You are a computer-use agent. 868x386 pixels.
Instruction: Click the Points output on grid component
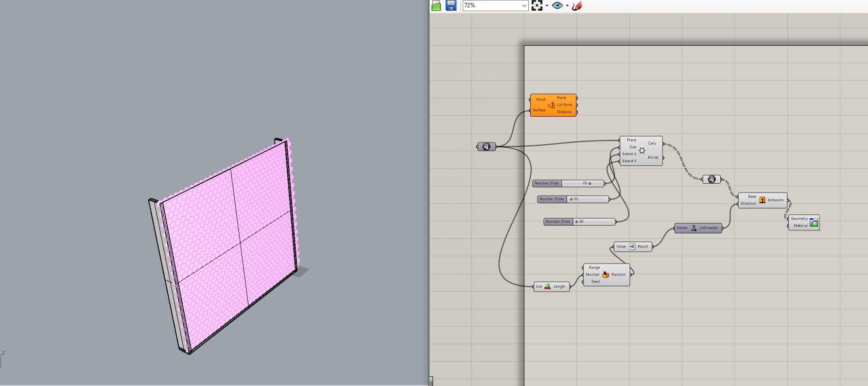point(653,158)
